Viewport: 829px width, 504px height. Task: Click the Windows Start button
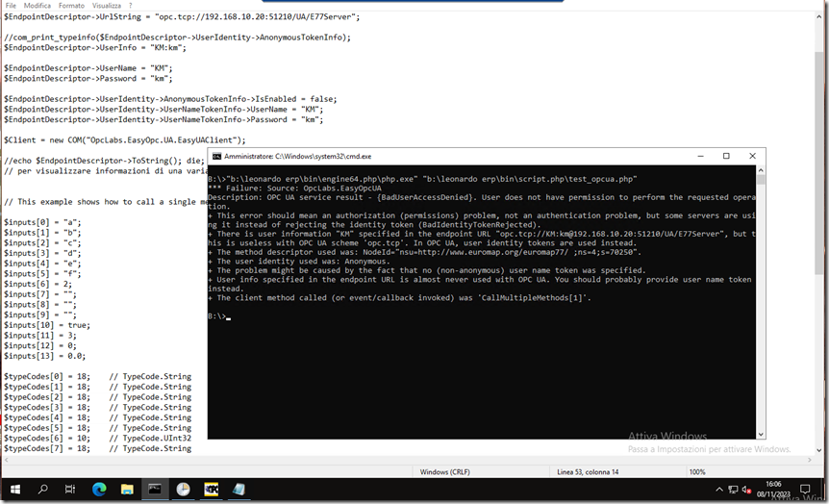coord(15,490)
